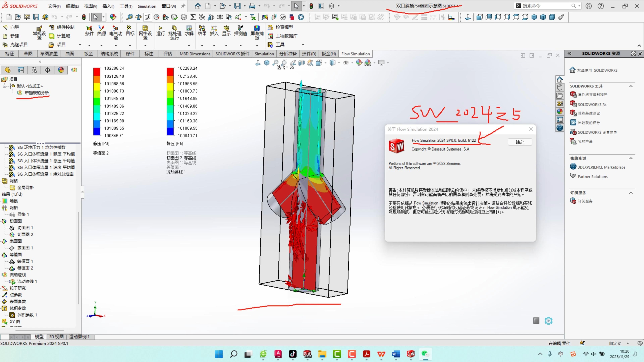Launch 批处理运行 batch run
Screen dimensions: 644x362
click(174, 33)
